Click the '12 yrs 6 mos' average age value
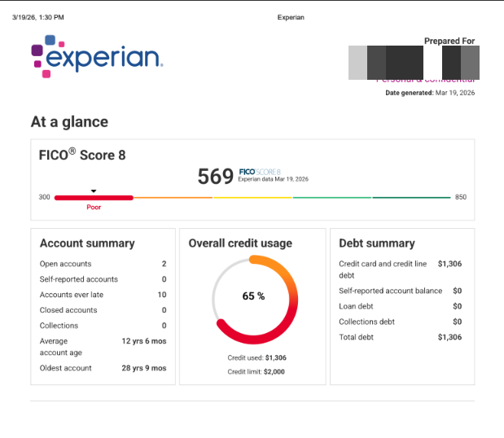The height and width of the screenshot is (438, 504). click(x=144, y=341)
